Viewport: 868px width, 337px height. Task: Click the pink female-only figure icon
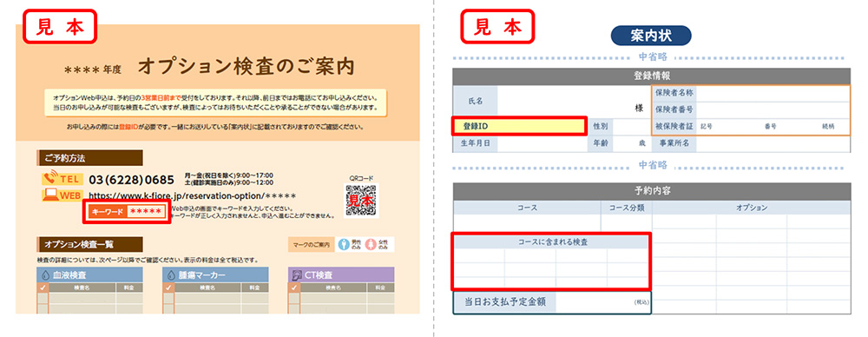pyautogui.click(x=371, y=244)
